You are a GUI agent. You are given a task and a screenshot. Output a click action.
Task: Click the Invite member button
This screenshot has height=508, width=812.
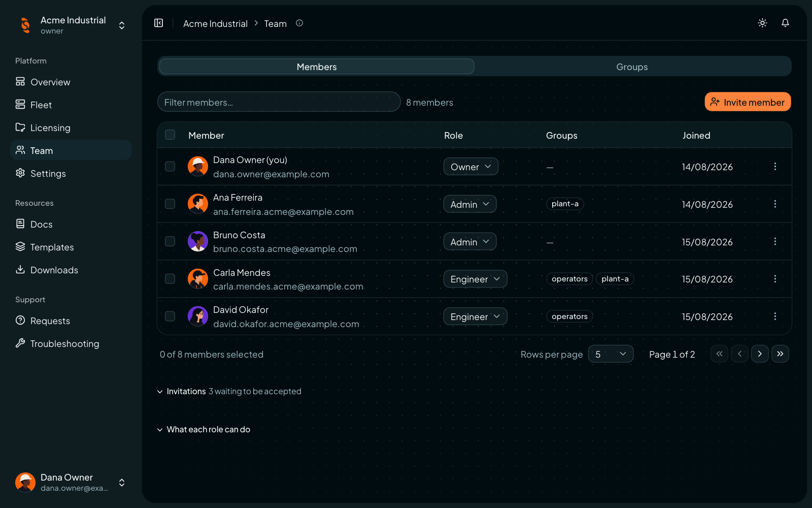(x=748, y=102)
